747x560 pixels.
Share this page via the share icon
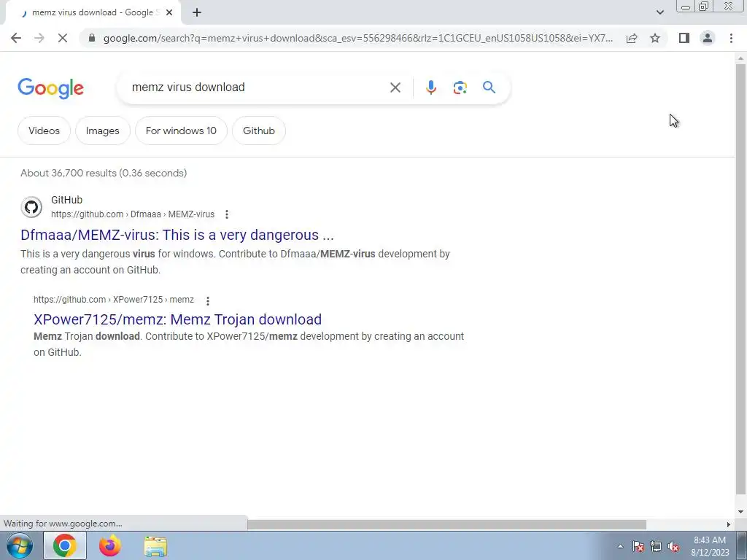(632, 38)
